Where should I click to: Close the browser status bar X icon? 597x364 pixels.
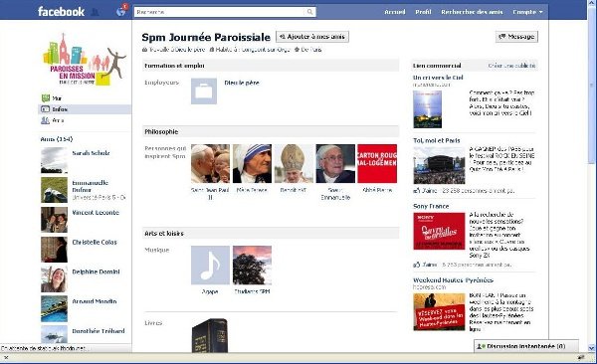coord(6,357)
